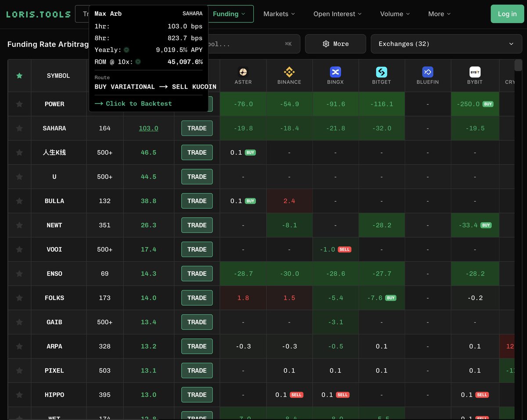Click the 1.8 Aster cell for FOLKS
The image size is (527, 420).
[x=243, y=298]
